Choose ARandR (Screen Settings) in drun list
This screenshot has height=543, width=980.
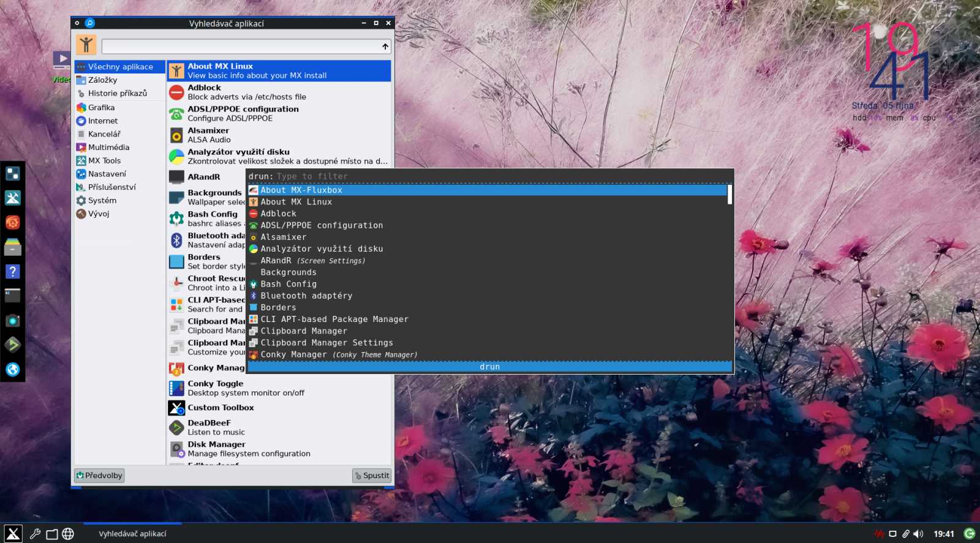point(488,261)
